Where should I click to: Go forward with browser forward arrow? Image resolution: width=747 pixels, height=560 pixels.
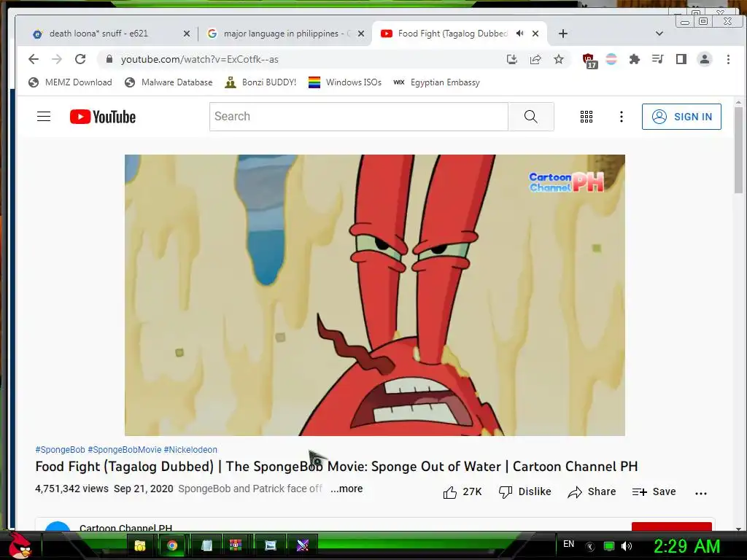click(57, 60)
